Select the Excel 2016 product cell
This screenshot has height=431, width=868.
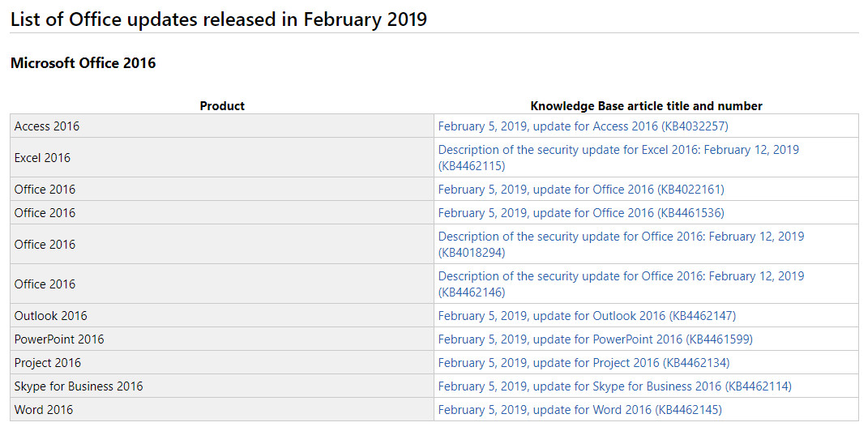coord(222,158)
